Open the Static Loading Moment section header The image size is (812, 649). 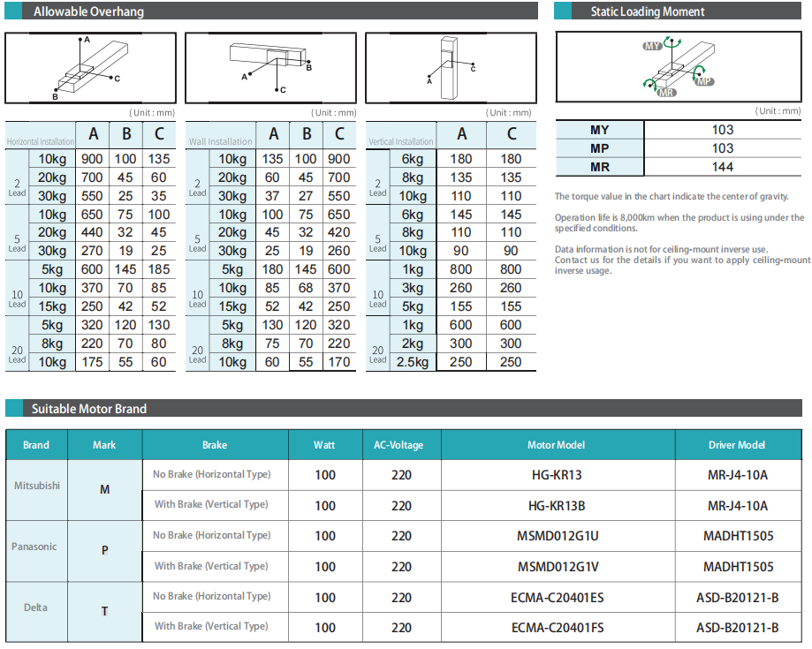(648, 11)
